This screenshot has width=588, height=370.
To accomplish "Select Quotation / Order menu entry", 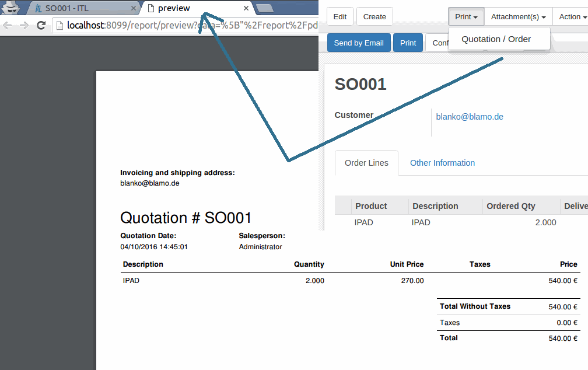I will coord(496,39).
